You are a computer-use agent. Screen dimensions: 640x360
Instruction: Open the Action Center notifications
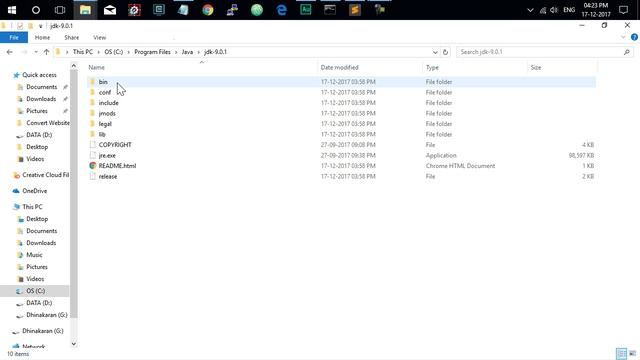coord(623,10)
